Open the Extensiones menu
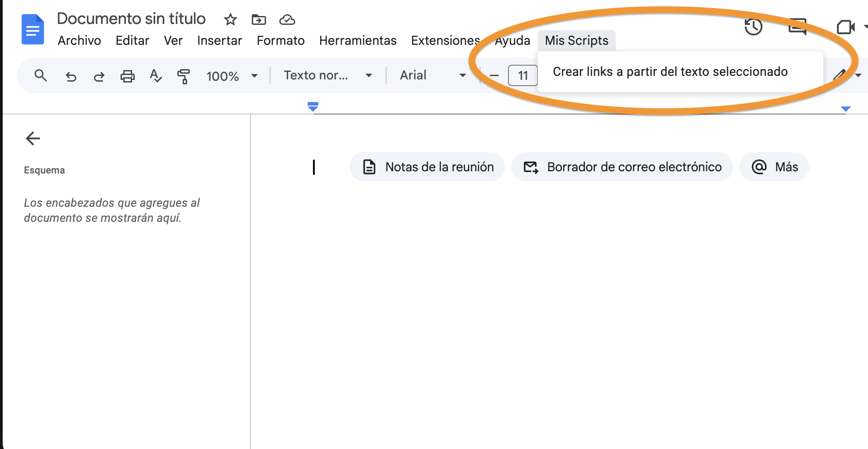 tap(446, 40)
